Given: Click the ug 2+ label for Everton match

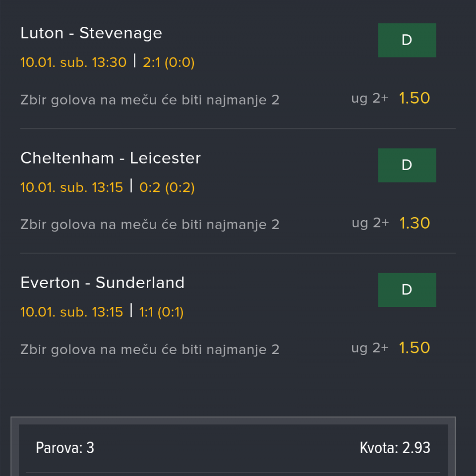Looking at the screenshot, I should pyautogui.click(x=370, y=348).
